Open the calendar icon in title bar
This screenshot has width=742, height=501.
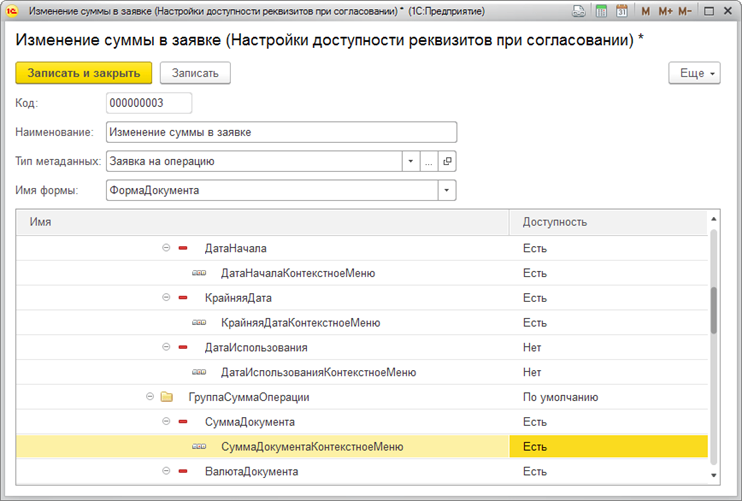point(621,11)
